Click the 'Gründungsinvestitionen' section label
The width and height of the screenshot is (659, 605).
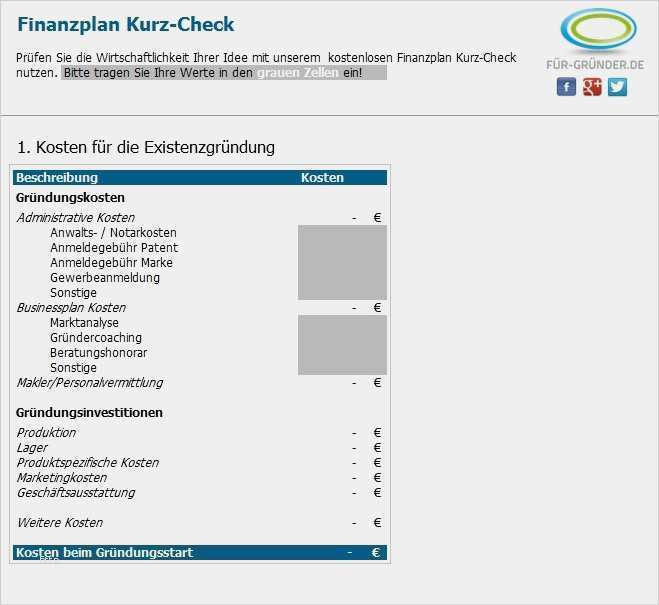coord(89,413)
